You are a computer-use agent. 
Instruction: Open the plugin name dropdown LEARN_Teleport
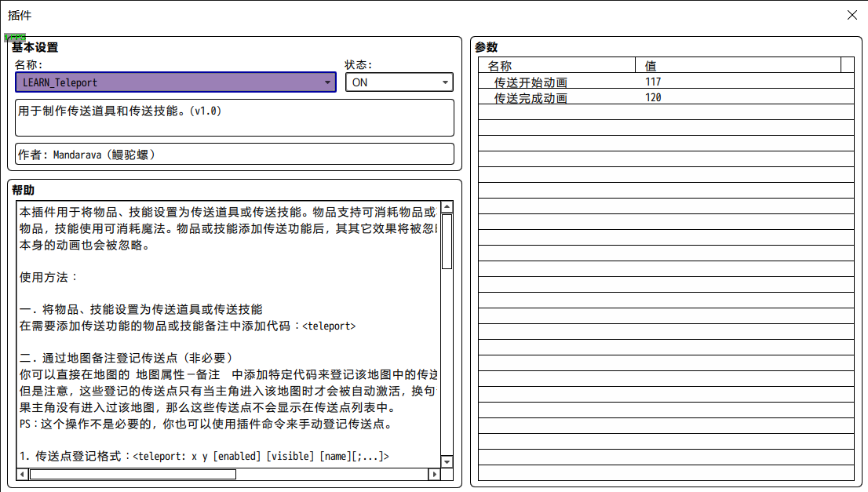point(176,82)
